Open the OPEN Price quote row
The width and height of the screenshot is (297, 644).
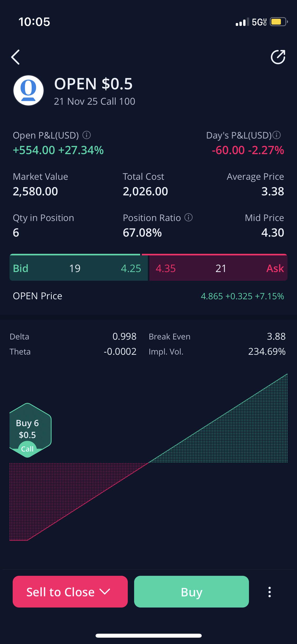pyautogui.click(x=148, y=296)
